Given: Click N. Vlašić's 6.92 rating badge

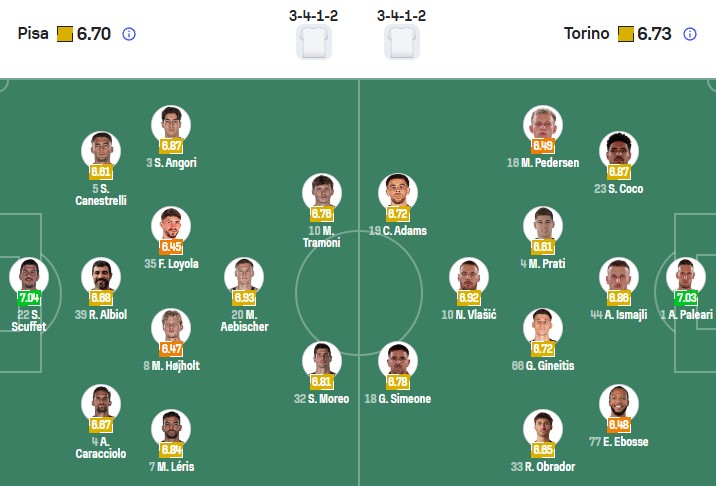Looking at the screenshot, I should click(468, 297).
